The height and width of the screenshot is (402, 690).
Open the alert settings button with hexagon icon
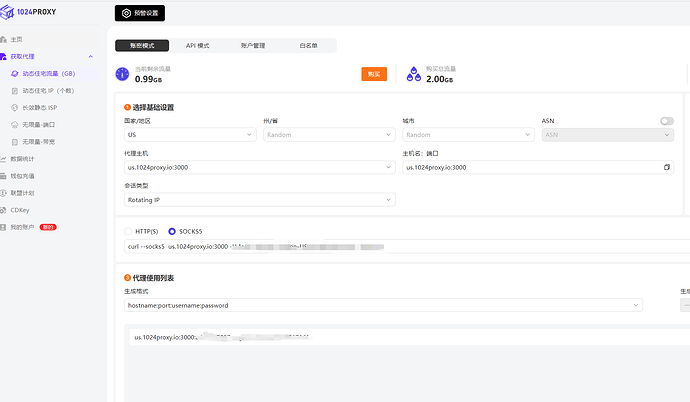pyautogui.click(x=140, y=13)
